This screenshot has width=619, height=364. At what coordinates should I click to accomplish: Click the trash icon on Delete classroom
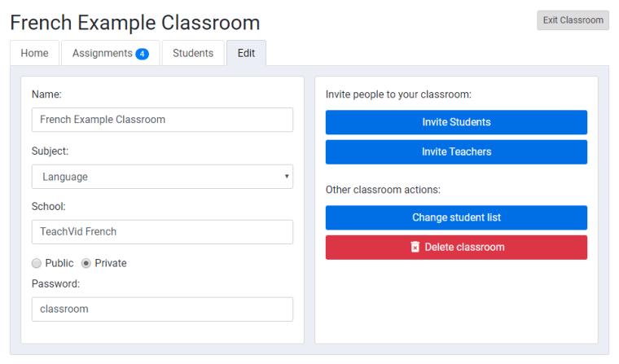tap(415, 247)
